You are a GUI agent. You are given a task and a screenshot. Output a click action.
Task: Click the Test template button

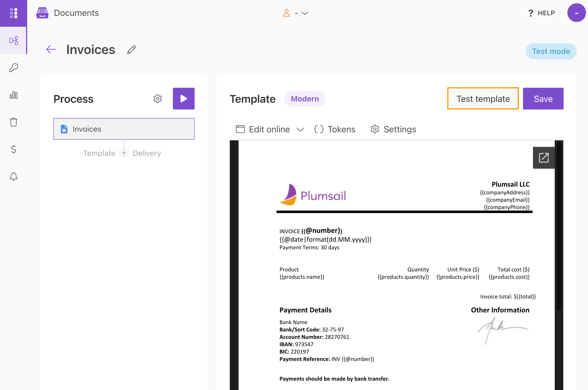click(x=483, y=99)
